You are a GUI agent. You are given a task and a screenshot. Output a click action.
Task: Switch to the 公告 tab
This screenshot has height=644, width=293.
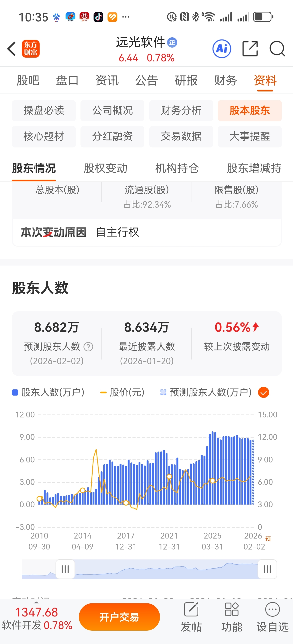click(x=146, y=80)
